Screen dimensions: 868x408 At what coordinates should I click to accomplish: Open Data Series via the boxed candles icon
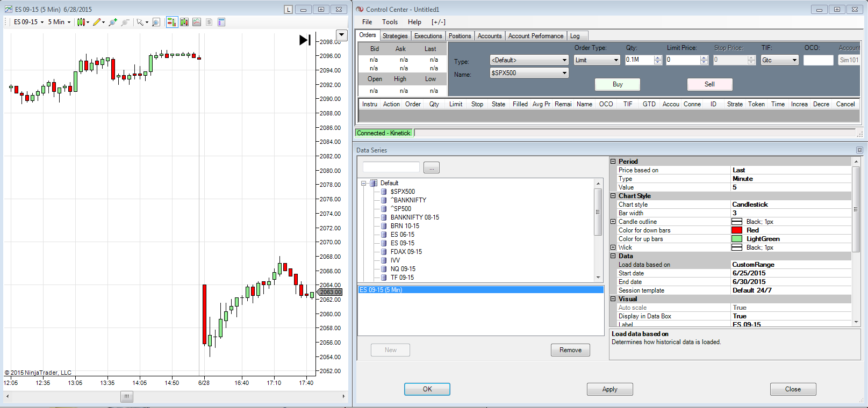click(x=184, y=22)
